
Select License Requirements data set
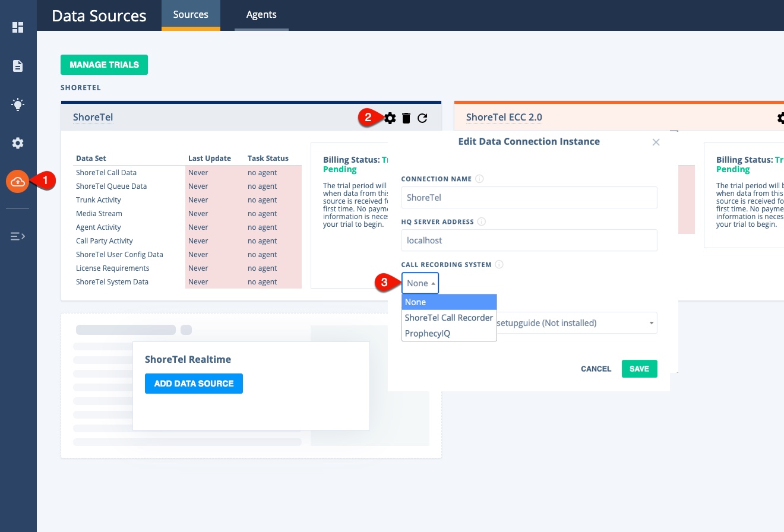point(112,268)
